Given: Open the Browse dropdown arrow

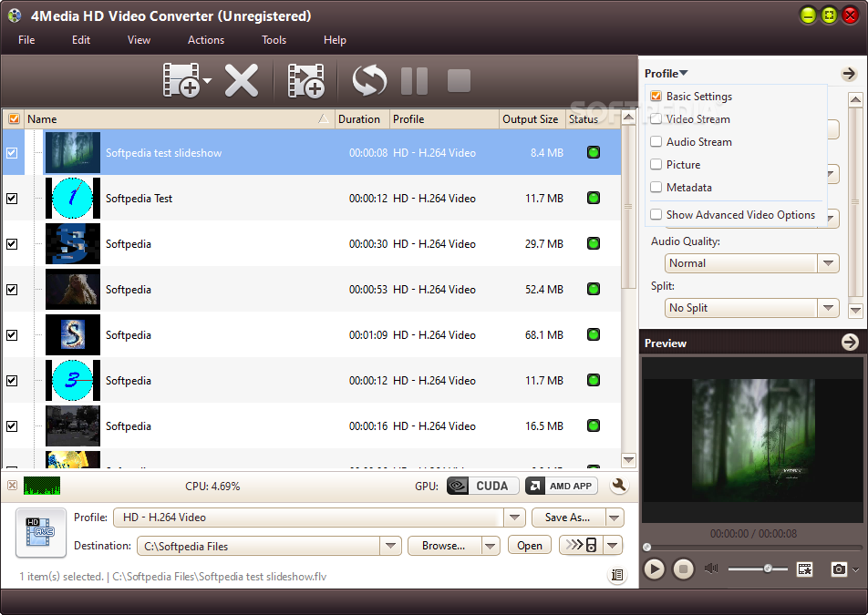Looking at the screenshot, I should 491,546.
